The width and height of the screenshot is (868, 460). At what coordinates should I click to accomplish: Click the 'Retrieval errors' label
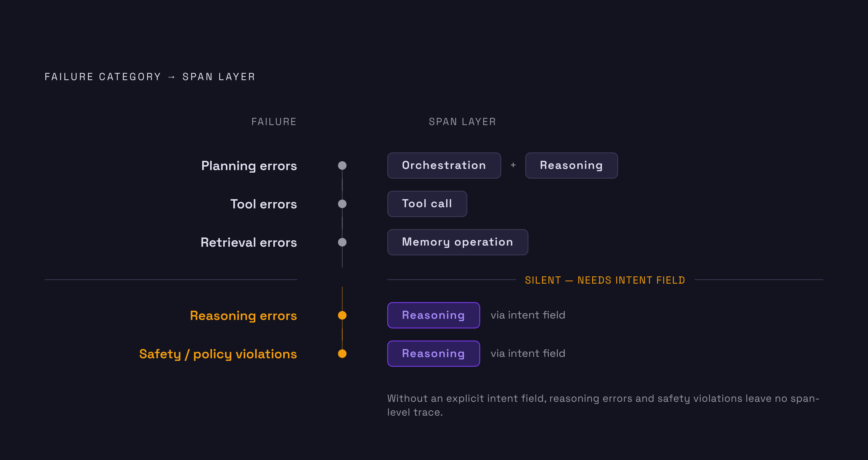[249, 242]
